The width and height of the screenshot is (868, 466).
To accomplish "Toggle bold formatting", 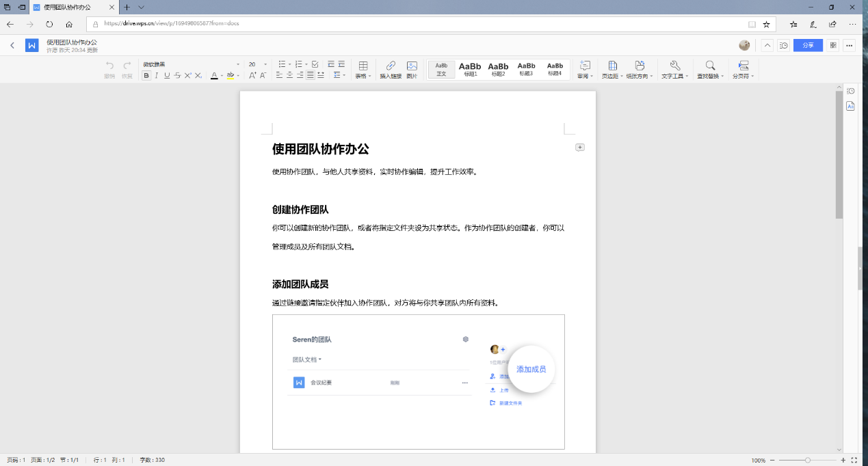I will click(146, 75).
